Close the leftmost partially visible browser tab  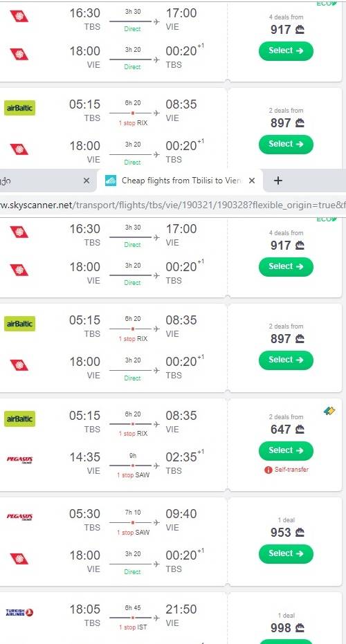[86, 181]
